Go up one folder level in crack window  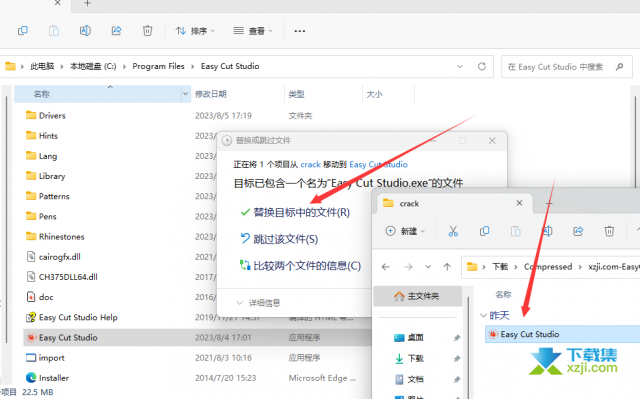[447, 267]
